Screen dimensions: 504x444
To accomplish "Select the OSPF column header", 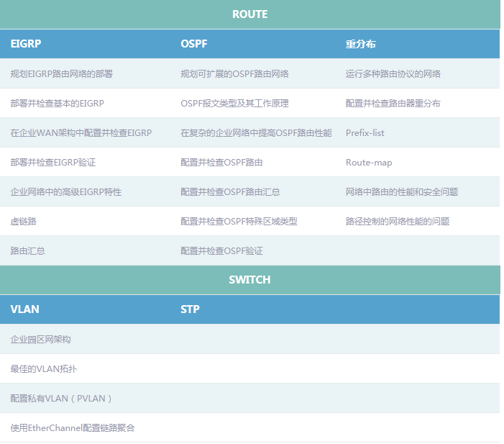I will (194, 44).
